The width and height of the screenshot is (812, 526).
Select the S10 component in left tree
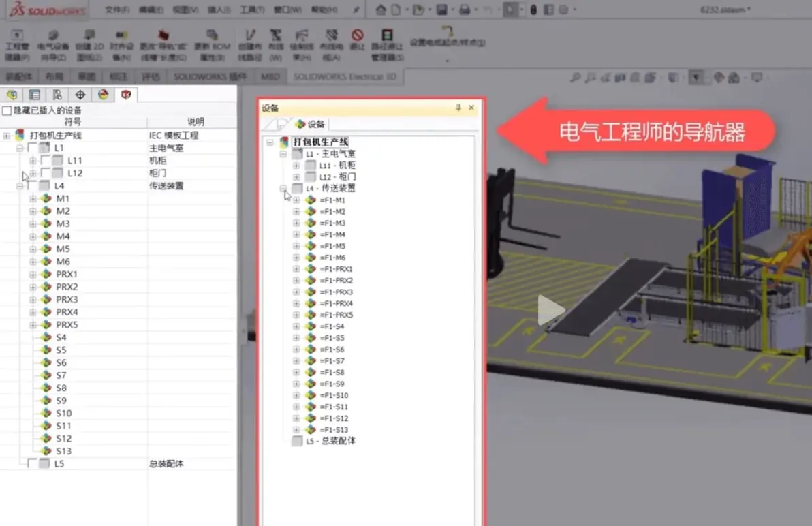tap(64, 413)
